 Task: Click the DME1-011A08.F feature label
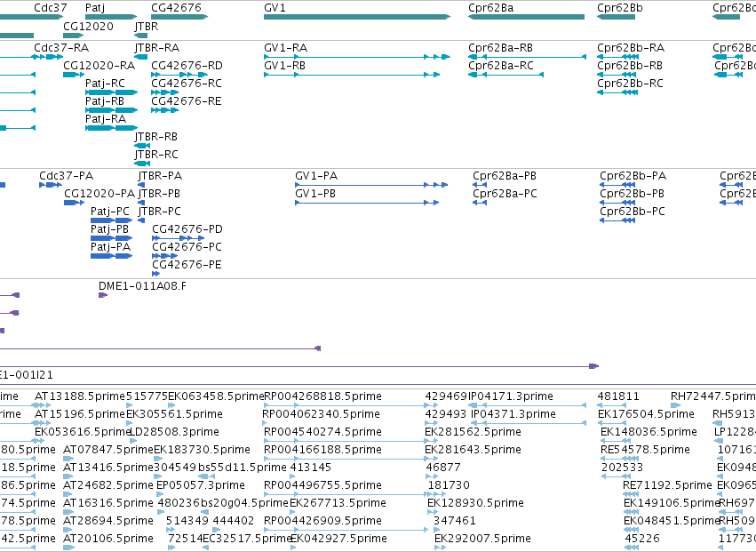[142, 286]
